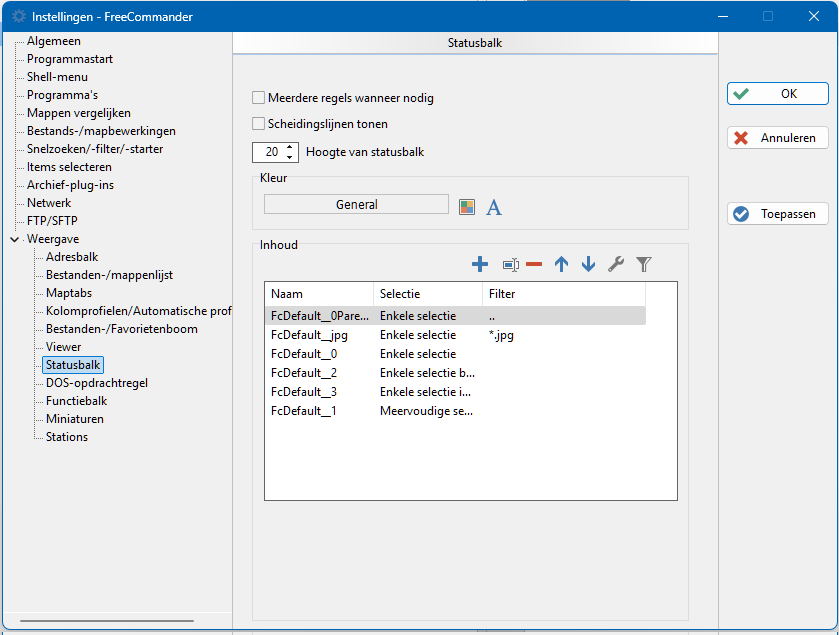Select Mappen vergelijken item
The image size is (839, 635).
[x=79, y=113]
